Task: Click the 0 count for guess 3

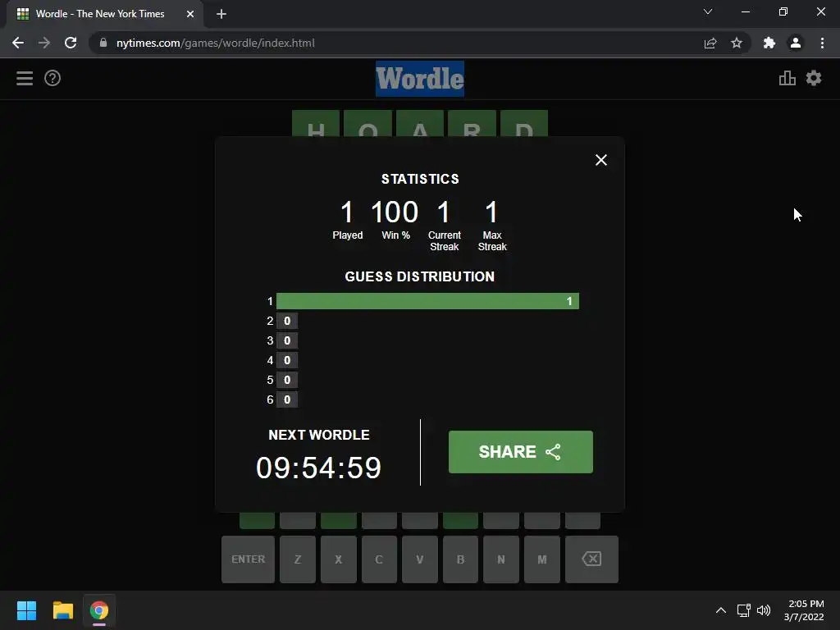Action: pos(287,340)
